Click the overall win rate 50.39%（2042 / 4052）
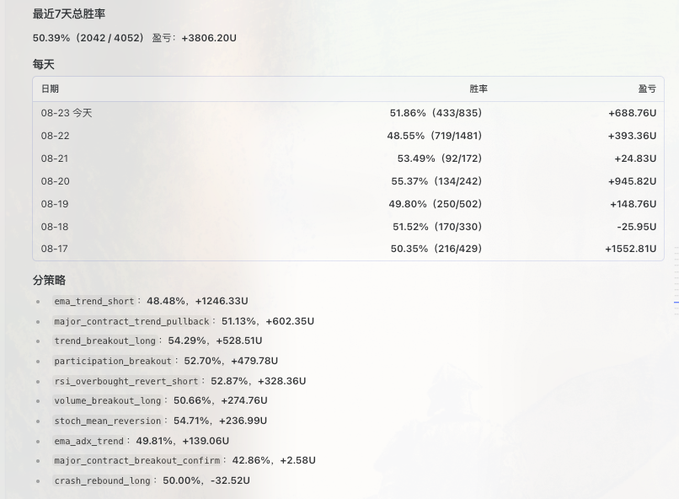679x499 pixels. coord(88,38)
